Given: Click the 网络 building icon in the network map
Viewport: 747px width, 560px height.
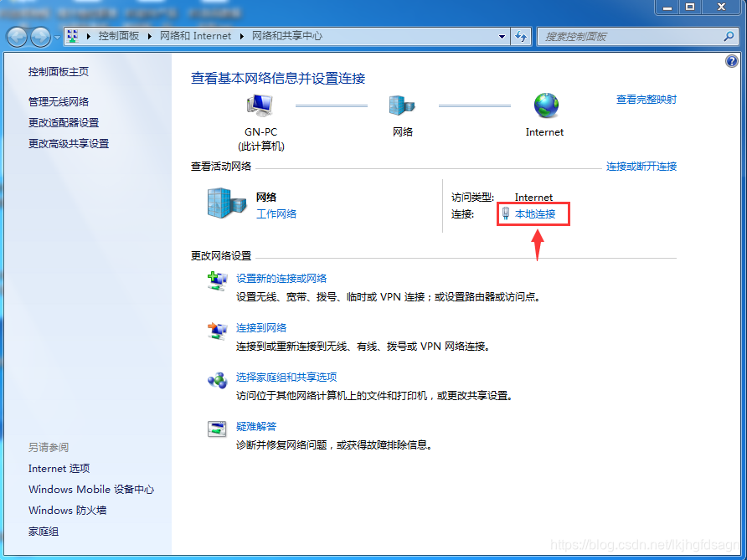Looking at the screenshot, I should coord(402,105).
